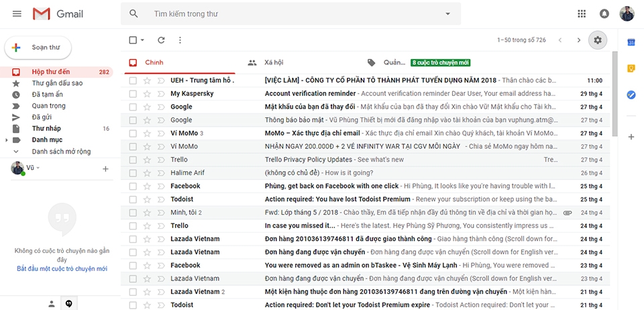Open the main menu hamburger icon

[17, 13]
